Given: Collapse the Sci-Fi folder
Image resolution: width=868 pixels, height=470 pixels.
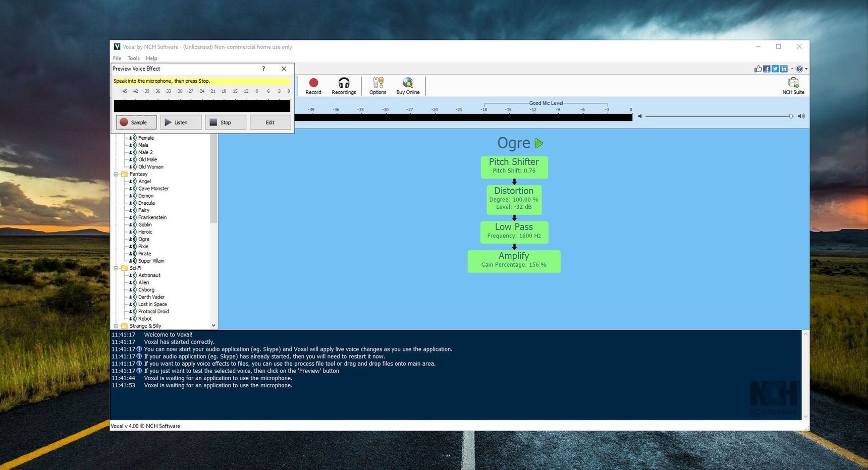Looking at the screenshot, I should point(116,268).
